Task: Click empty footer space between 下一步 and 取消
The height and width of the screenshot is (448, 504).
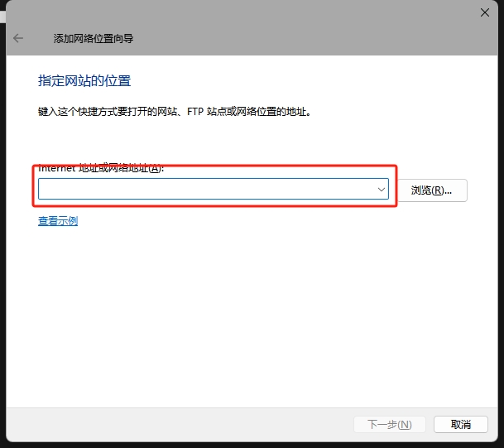Action: click(x=430, y=424)
